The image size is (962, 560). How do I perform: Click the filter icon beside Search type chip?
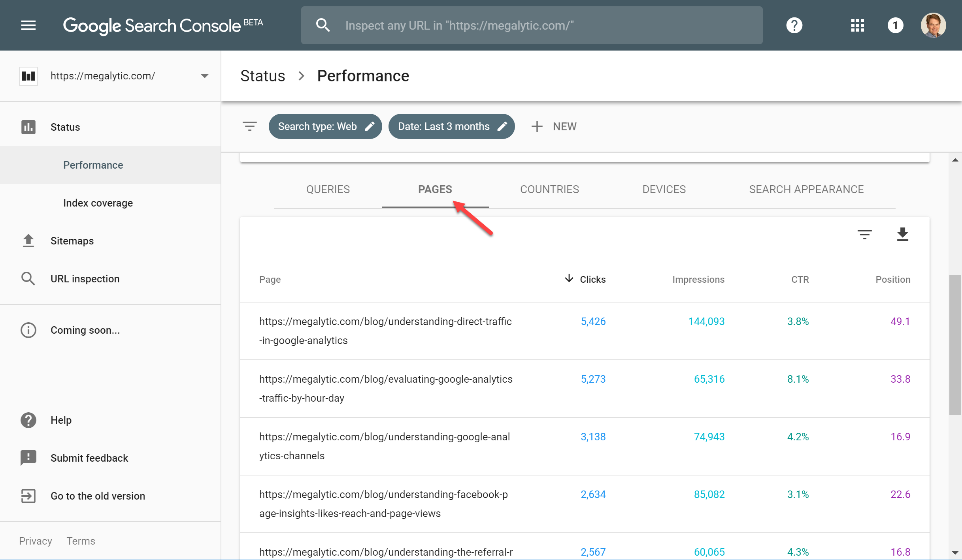coord(249,126)
